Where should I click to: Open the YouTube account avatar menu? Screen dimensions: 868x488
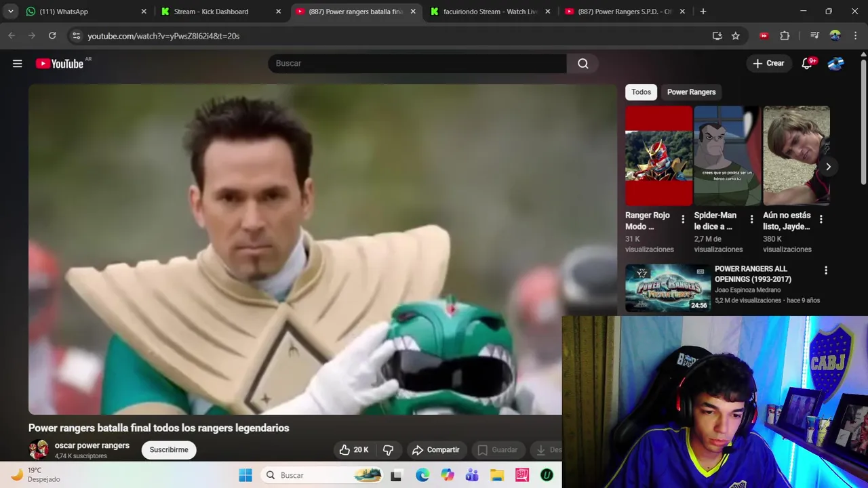(835, 63)
